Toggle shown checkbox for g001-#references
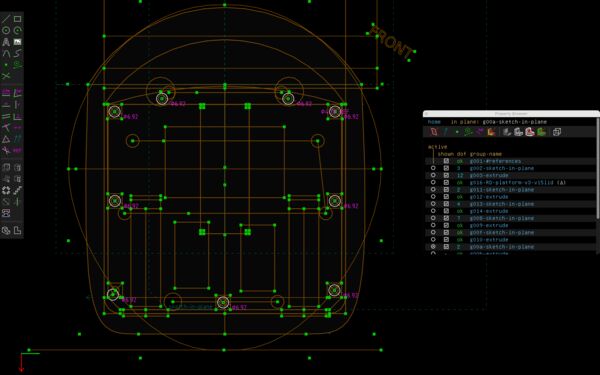Screen dimensions: 600x375 pos(446,161)
